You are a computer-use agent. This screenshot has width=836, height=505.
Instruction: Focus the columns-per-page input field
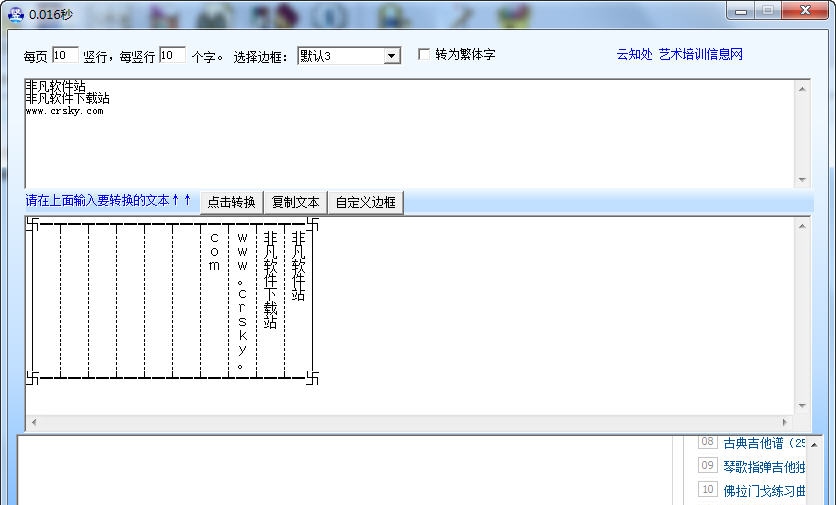65,55
